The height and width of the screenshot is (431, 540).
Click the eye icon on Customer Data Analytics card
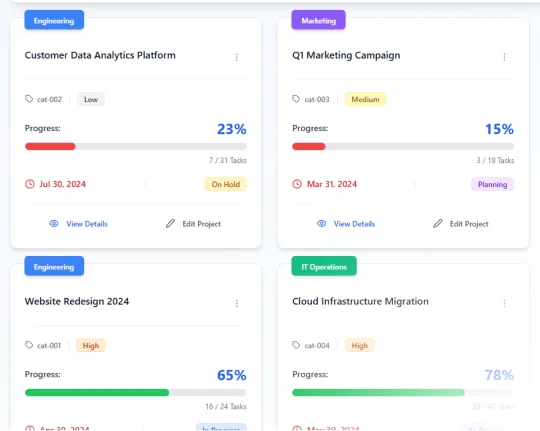[x=54, y=224]
